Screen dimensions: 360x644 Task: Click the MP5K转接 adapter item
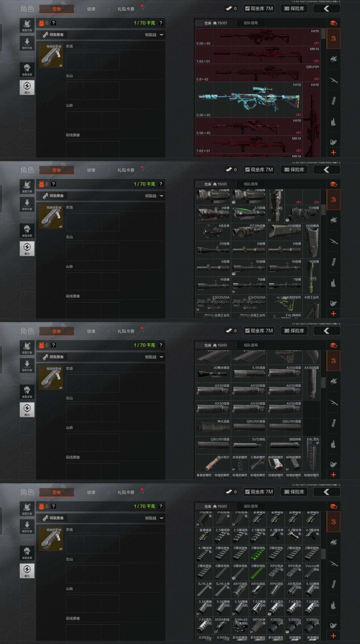coord(258,625)
